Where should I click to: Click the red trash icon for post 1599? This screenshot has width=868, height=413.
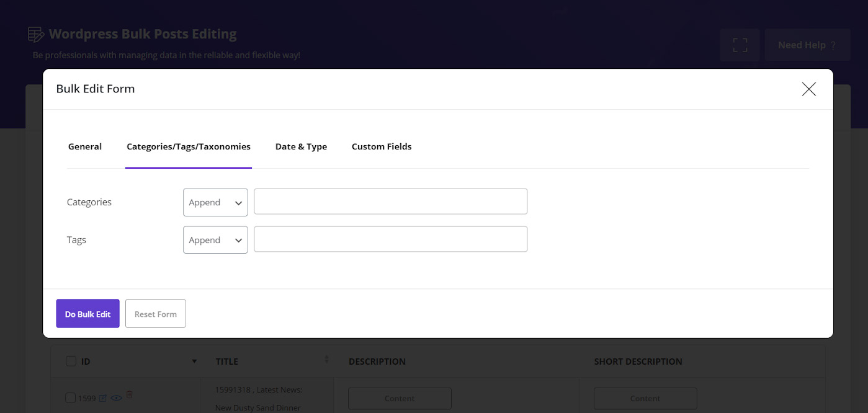coord(129,395)
